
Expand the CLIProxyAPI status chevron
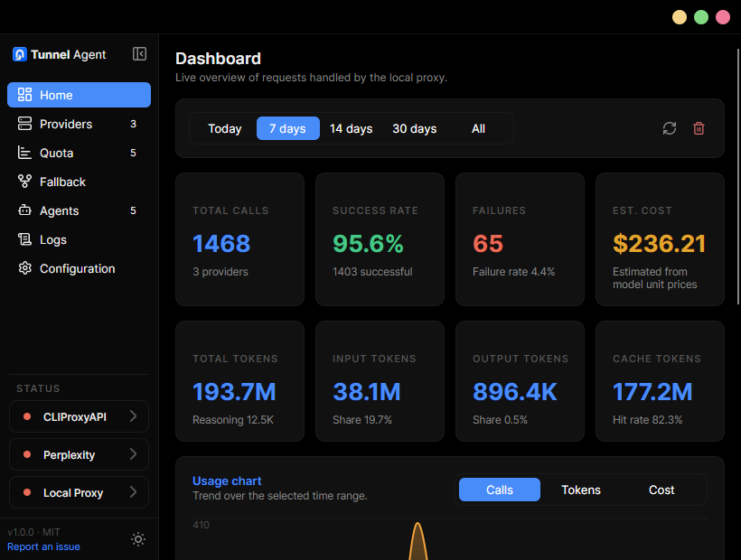click(x=133, y=416)
